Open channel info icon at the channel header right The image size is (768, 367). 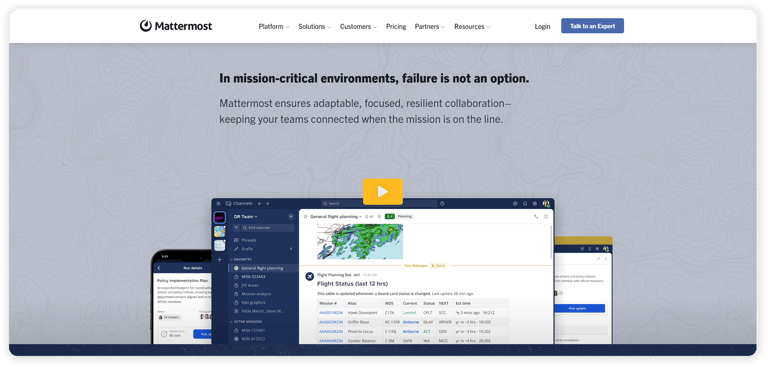click(x=546, y=216)
